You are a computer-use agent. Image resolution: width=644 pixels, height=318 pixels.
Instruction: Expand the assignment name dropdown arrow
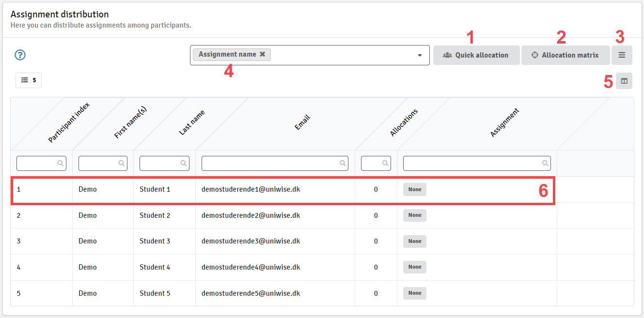point(420,55)
